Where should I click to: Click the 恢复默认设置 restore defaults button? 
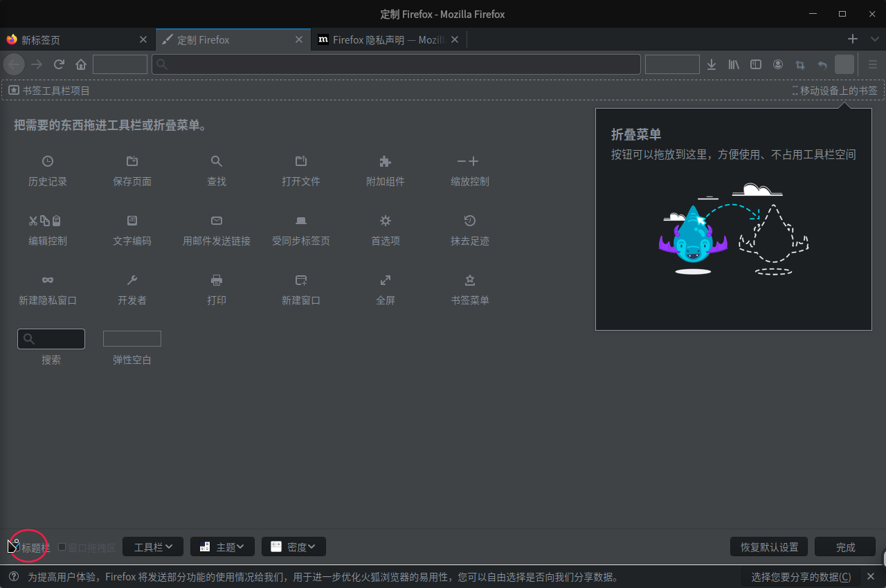[770, 546]
